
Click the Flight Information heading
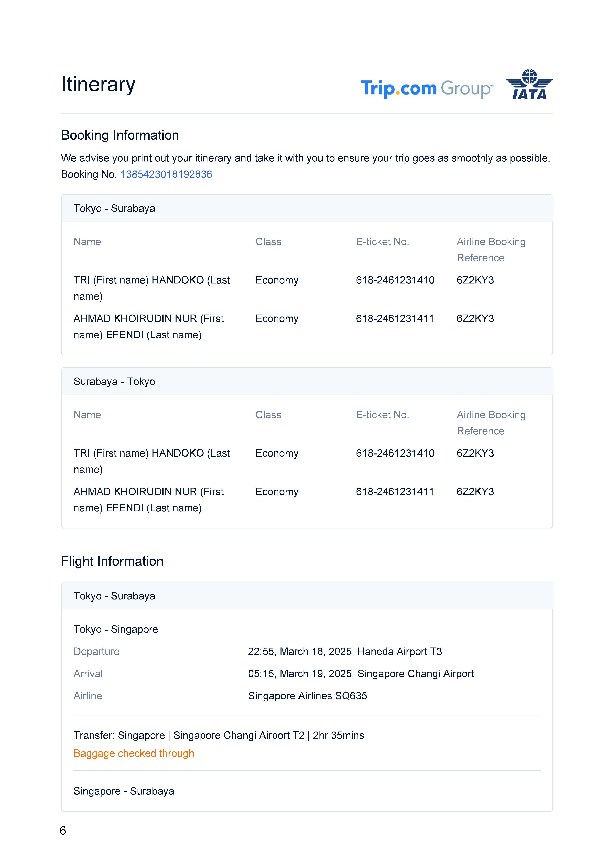pyautogui.click(x=112, y=561)
